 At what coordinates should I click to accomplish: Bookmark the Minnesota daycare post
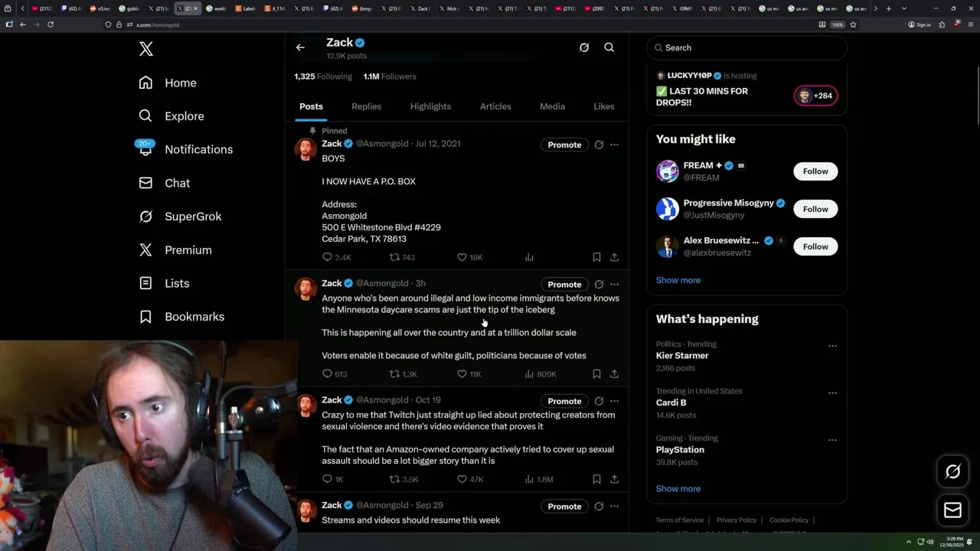click(x=596, y=374)
